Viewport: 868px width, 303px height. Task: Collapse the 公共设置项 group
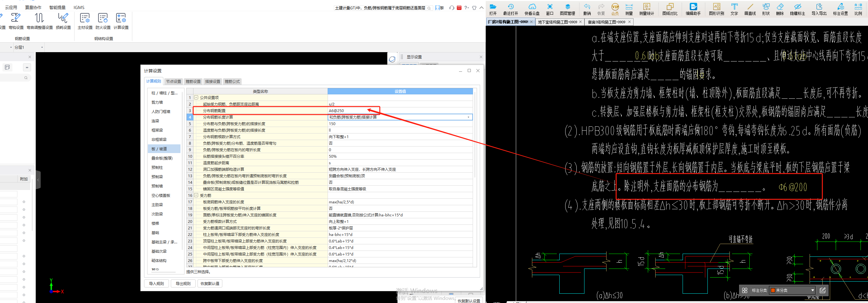[x=196, y=97]
